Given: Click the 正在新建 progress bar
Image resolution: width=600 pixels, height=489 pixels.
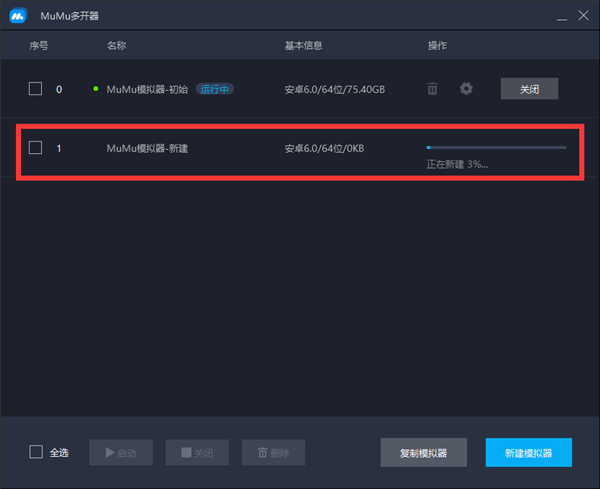Looking at the screenshot, I should [496, 147].
